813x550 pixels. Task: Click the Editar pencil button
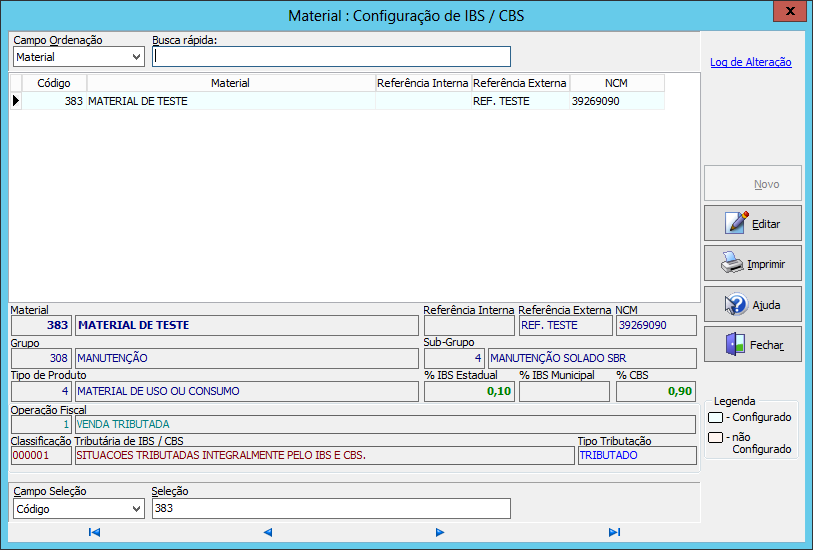pos(752,223)
